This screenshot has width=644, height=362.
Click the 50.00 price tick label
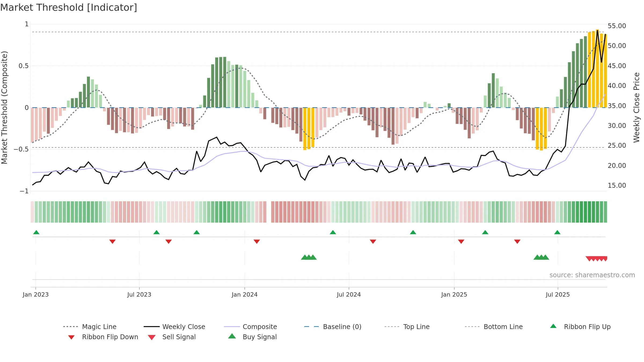[617, 46]
